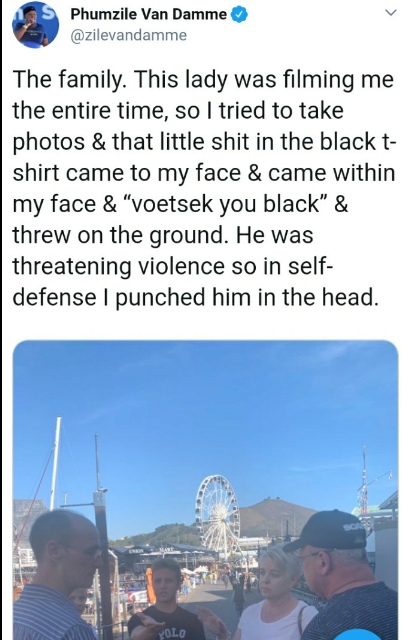The height and width of the screenshot is (640, 405).
Task: Tap the man in the striped shirt
Action: pos(57,576)
